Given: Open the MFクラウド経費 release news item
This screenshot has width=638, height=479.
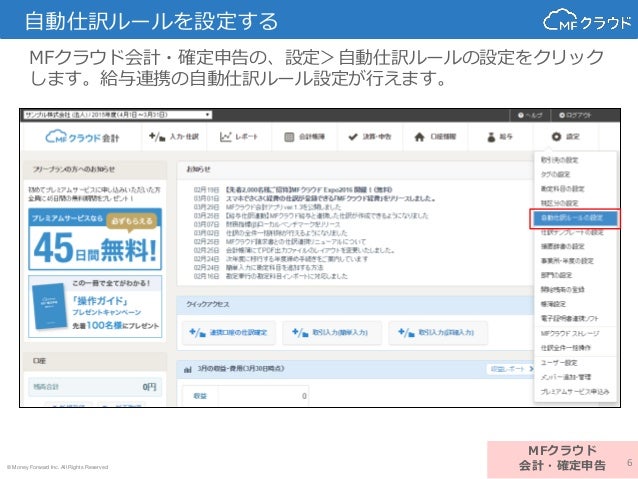Looking at the screenshot, I should (x=330, y=198).
